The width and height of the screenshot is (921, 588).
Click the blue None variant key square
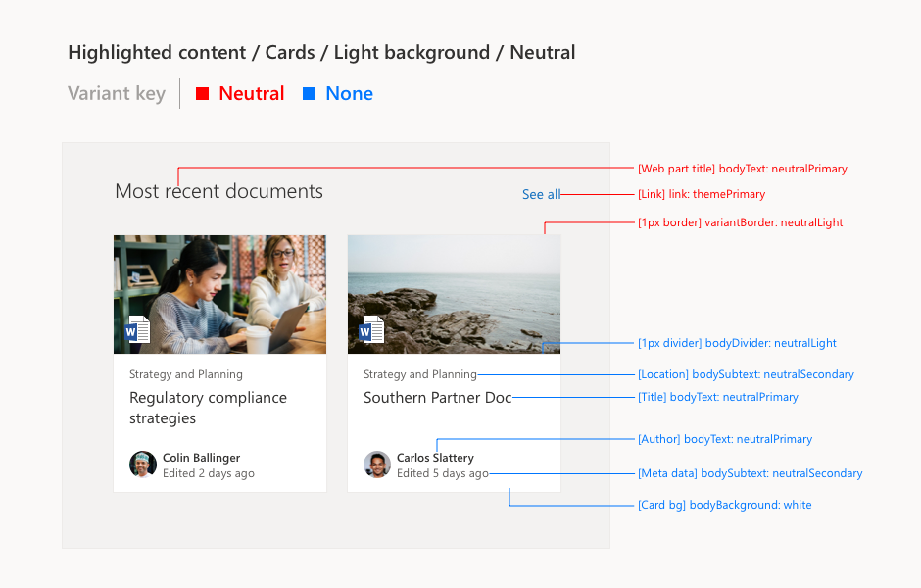309,93
